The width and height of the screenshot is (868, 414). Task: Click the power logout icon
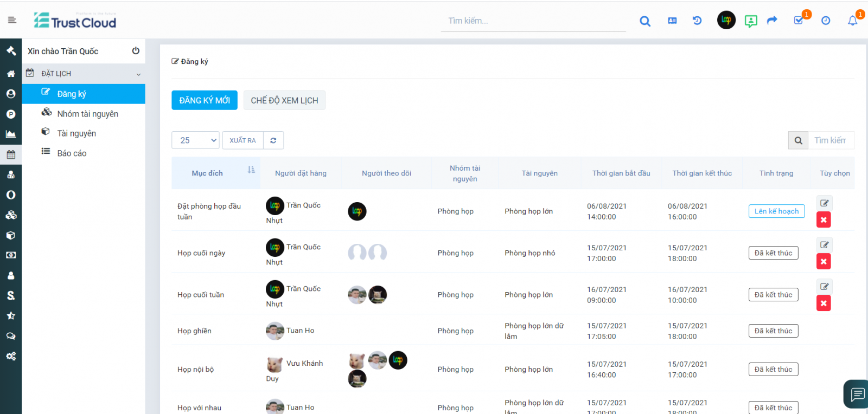[x=136, y=51]
